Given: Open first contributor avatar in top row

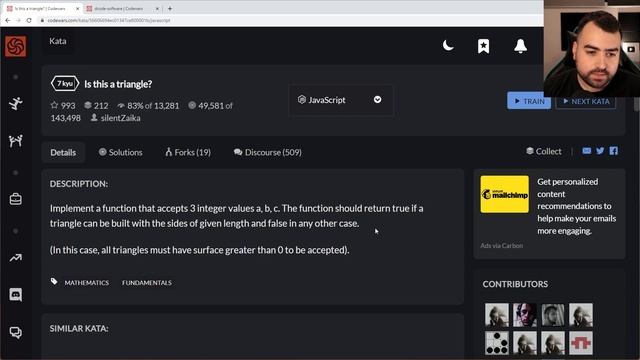Looking at the screenshot, I should [497, 315].
